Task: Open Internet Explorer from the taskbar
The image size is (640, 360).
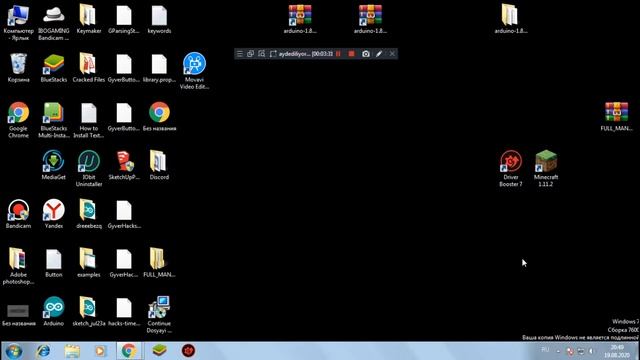Action: coord(43,351)
